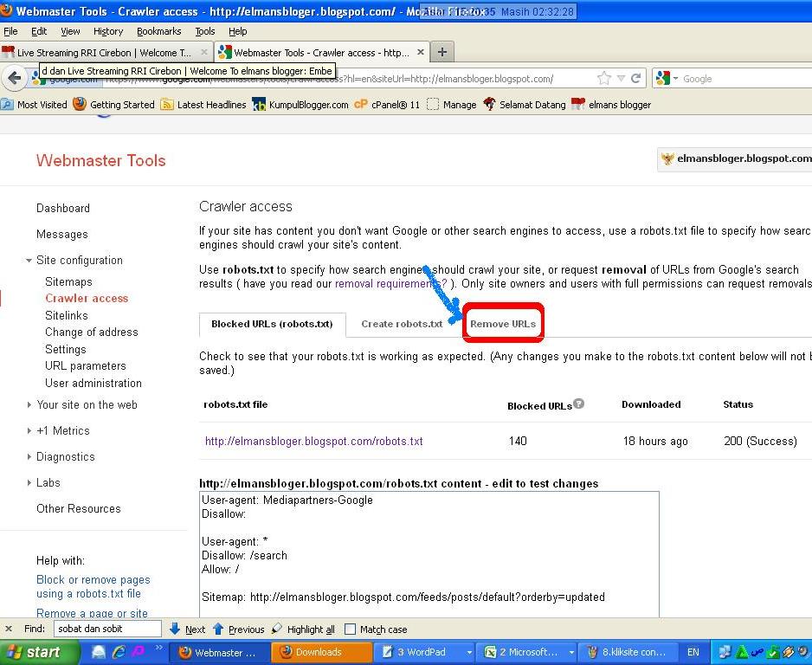Click the bookmark star in the address bar
Viewport: 812px width, 665px height.
coord(604,78)
